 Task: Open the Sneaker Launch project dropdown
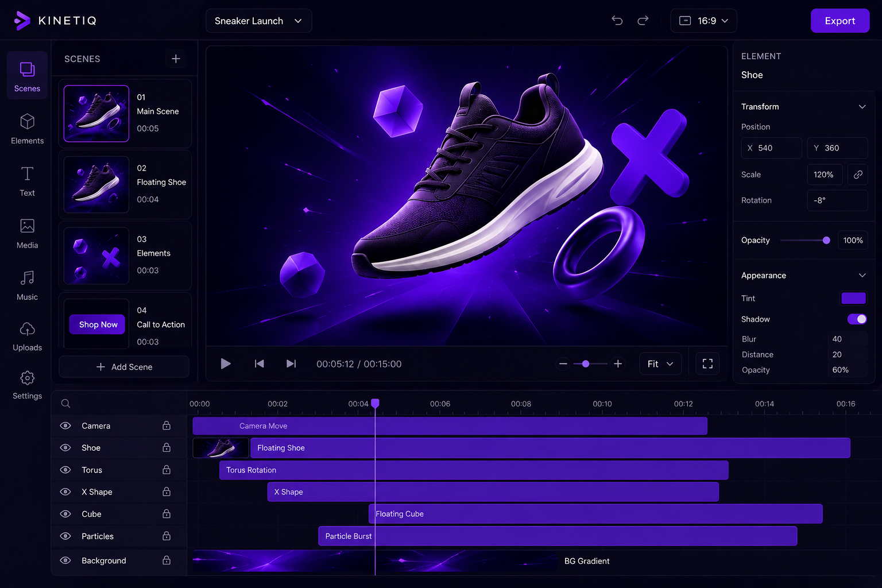point(259,21)
